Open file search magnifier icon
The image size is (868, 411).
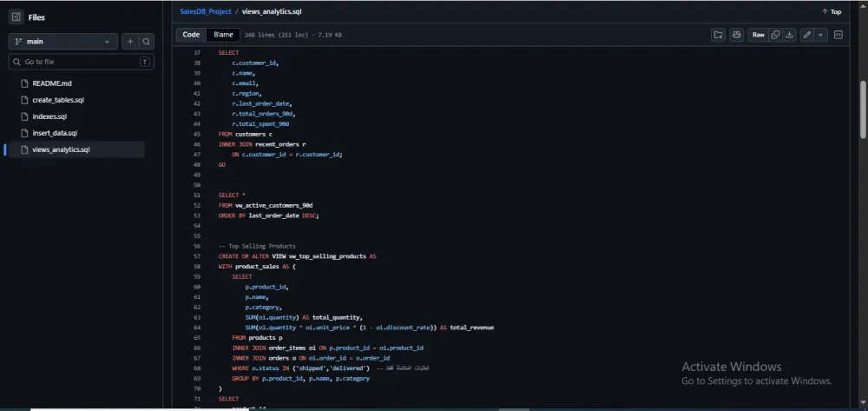click(146, 42)
